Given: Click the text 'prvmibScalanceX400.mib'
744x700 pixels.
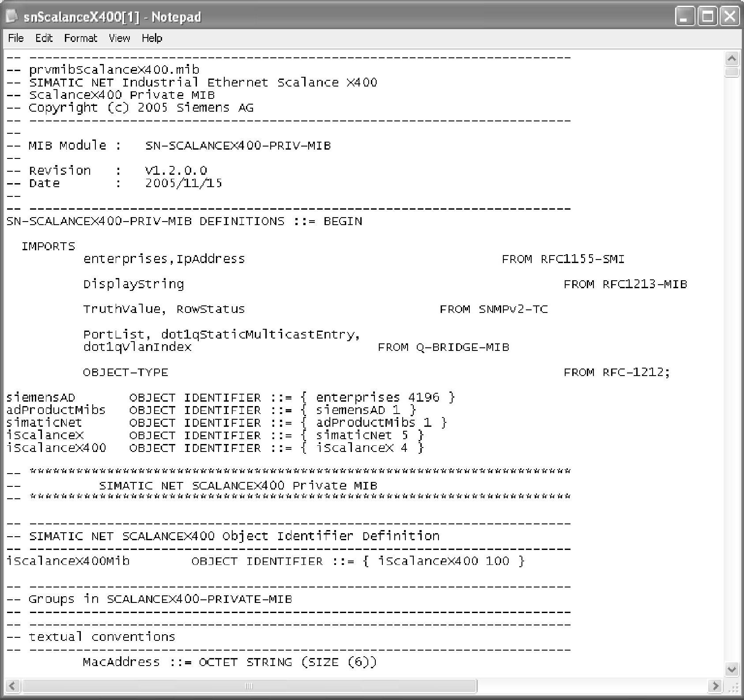Looking at the screenshot, I should point(114,70).
